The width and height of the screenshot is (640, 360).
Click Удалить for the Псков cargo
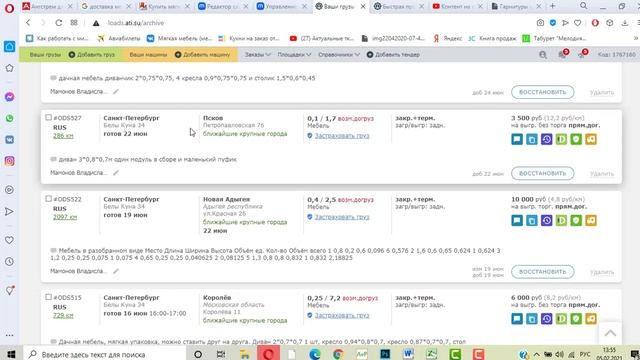point(602,174)
